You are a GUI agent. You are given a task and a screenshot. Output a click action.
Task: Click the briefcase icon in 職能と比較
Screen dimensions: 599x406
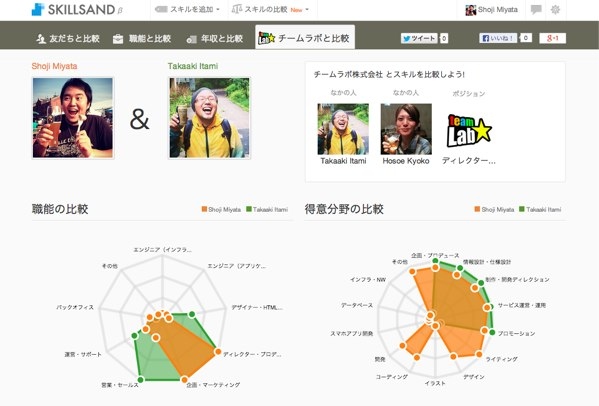pos(118,39)
